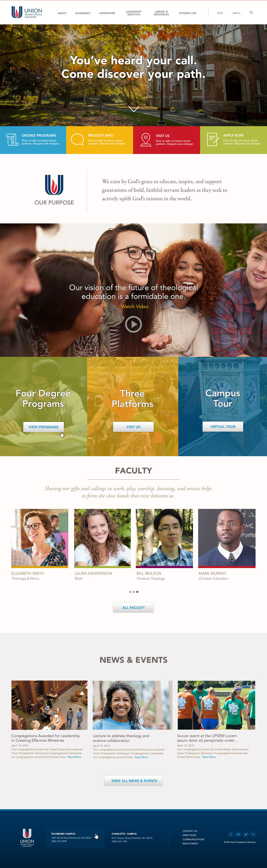
Task: Open the search magnifier icon in header
Action: (251, 13)
